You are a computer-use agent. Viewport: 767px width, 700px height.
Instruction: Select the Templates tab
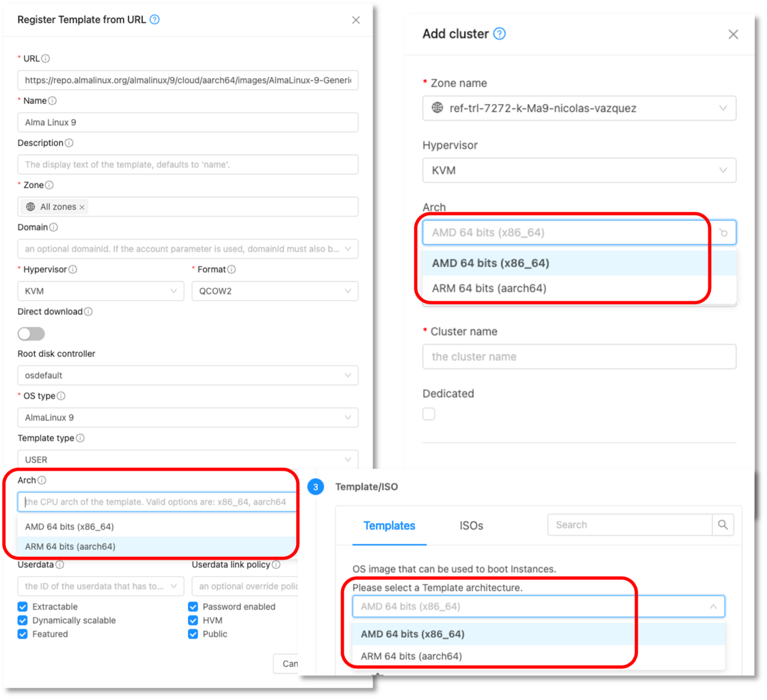(389, 526)
